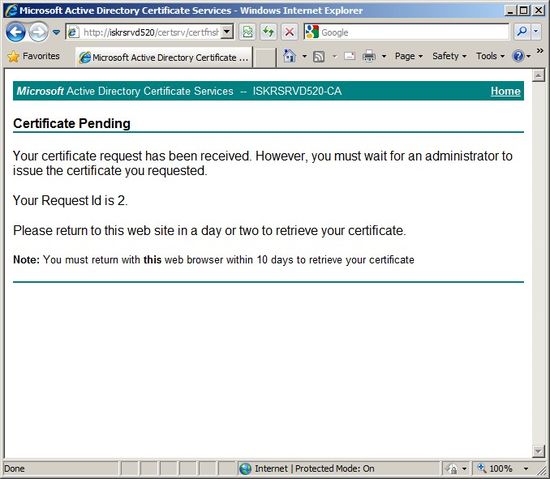Click the 100% zoom level button
The height and width of the screenshot is (479, 550).
pyautogui.click(x=496, y=468)
